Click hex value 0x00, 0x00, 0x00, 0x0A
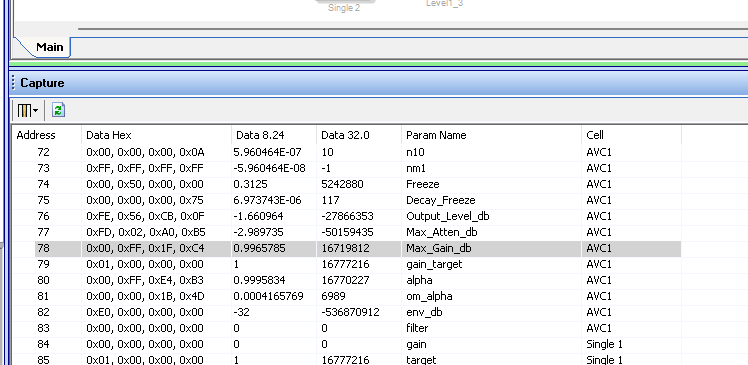Screen dimensions: 748x365 [145, 152]
